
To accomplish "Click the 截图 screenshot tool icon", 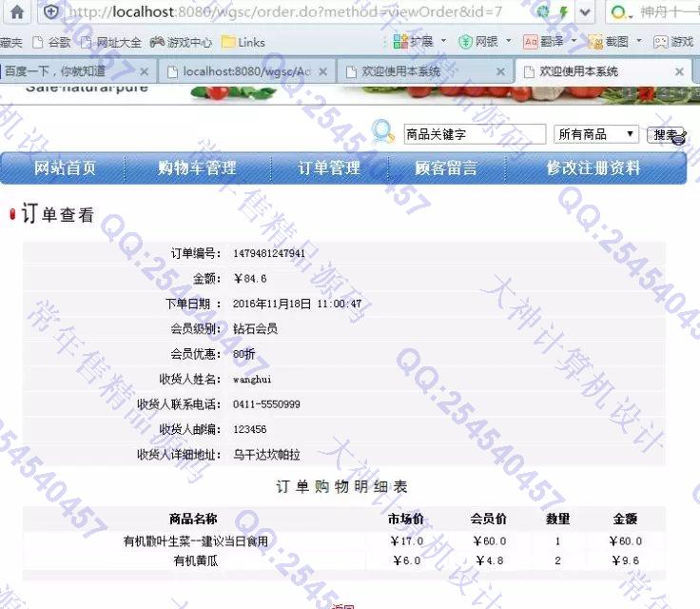I will click(x=609, y=42).
